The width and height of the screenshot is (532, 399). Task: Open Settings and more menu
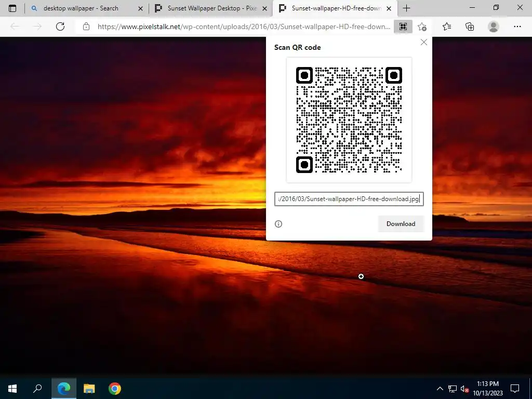tap(517, 26)
